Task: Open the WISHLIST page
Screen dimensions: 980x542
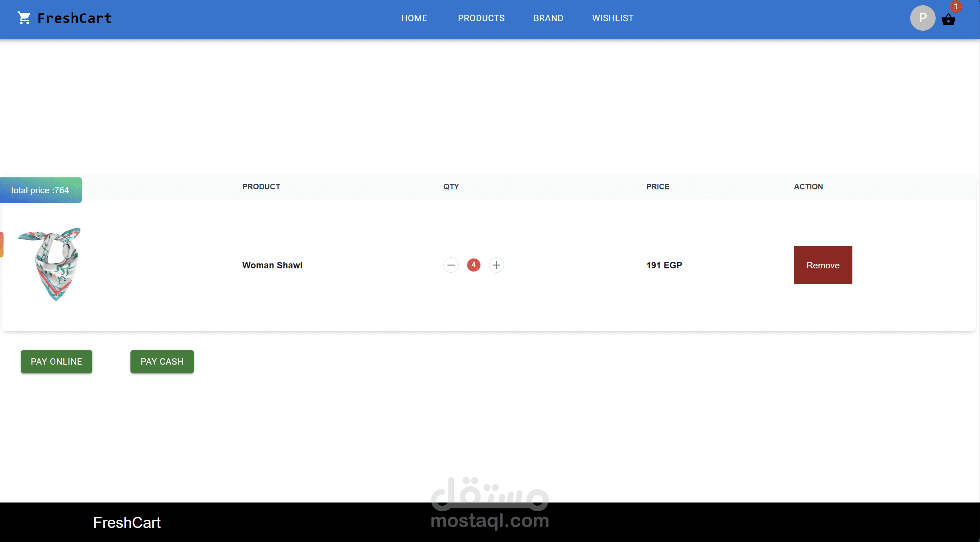Action: click(x=613, y=18)
